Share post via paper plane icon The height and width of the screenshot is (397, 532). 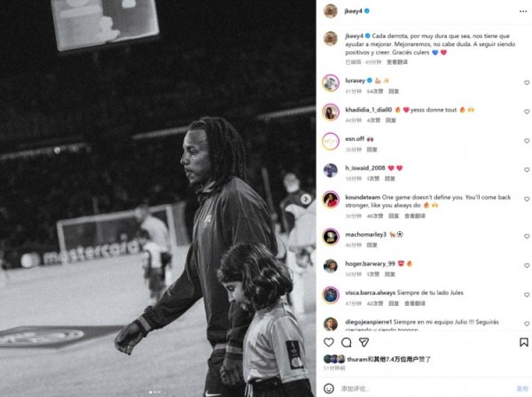tap(364, 342)
